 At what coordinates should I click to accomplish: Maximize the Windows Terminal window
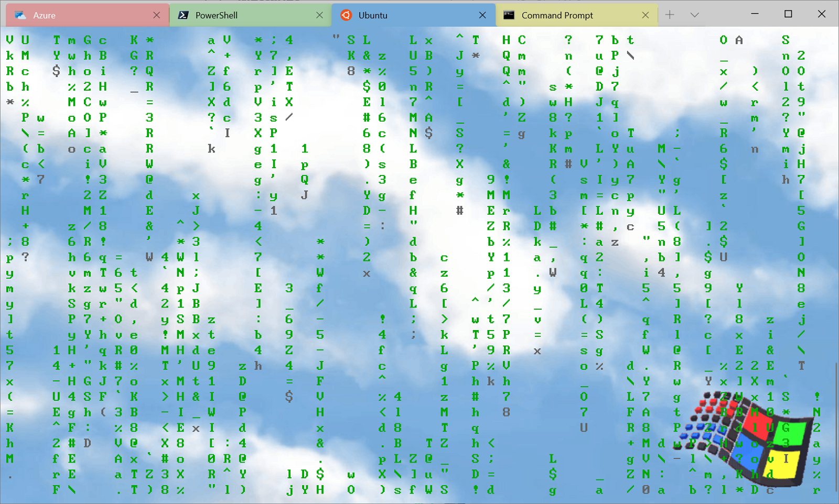[788, 14]
